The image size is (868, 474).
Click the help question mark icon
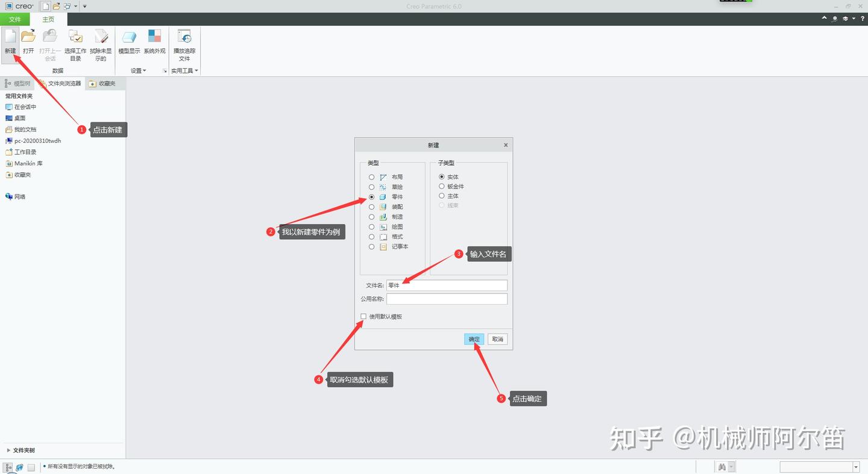click(x=863, y=19)
